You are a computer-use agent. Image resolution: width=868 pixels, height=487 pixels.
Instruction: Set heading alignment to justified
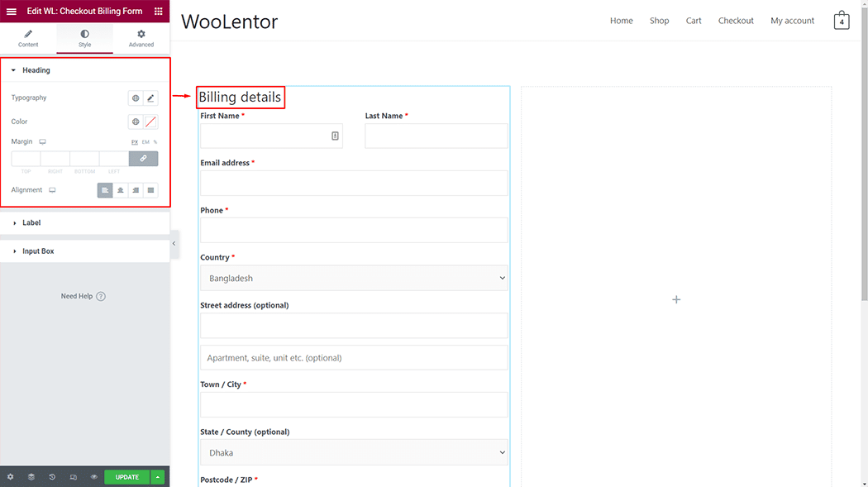coord(150,190)
